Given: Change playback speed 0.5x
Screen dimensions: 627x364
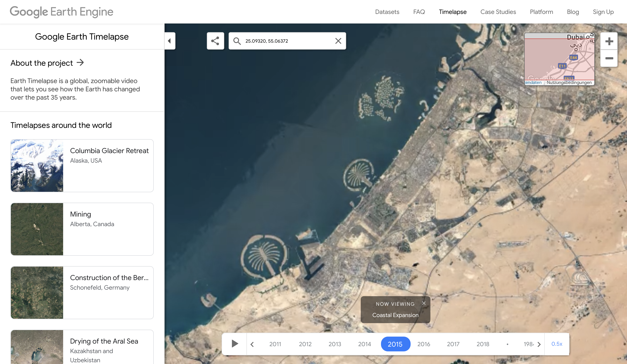Looking at the screenshot, I should coord(557,344).
